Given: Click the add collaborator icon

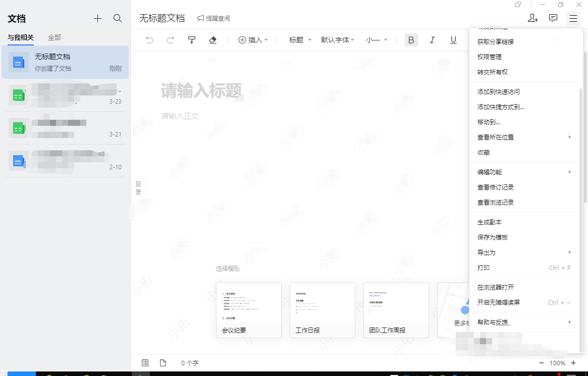Looking at the screenshot, I should pos(532,18).
